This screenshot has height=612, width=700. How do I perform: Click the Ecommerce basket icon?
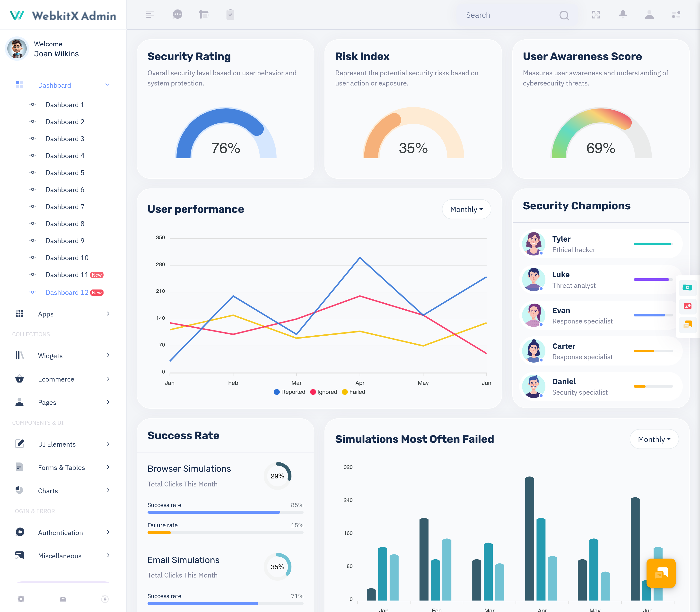point(19,379)
